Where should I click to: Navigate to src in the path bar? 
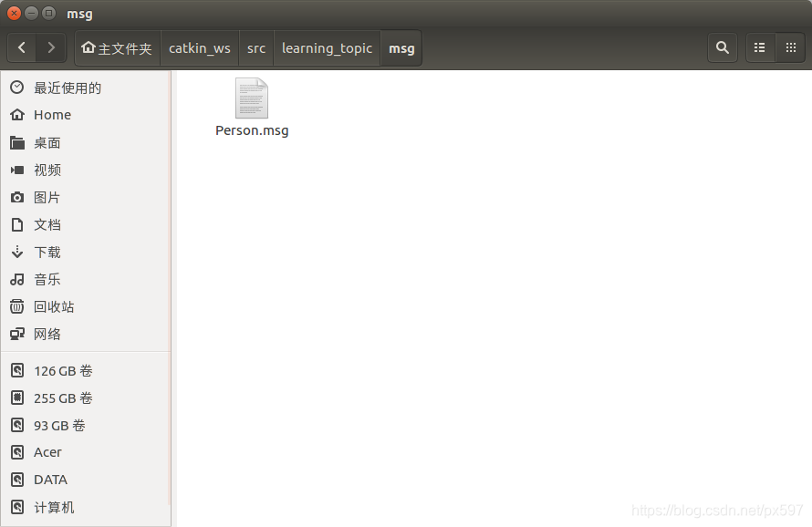(x=256, y=48)
